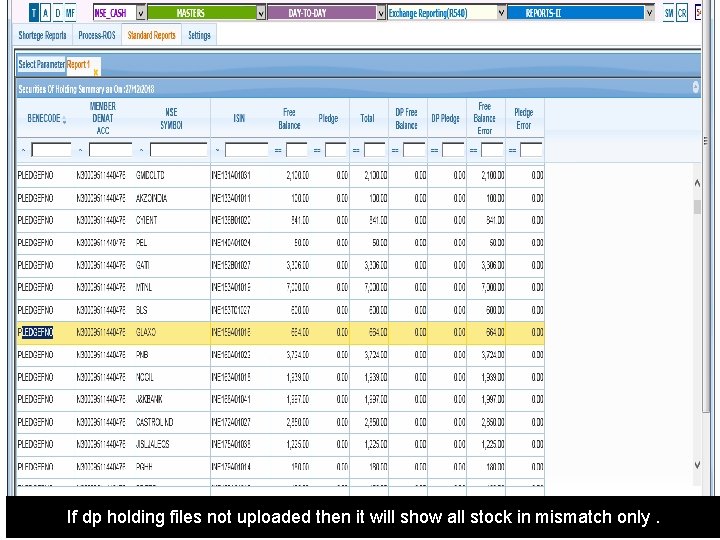Image resolution: width=720 pixels, height=540 pixels.
Task: Click the Total filter equals operator
Action: (356, 150)
